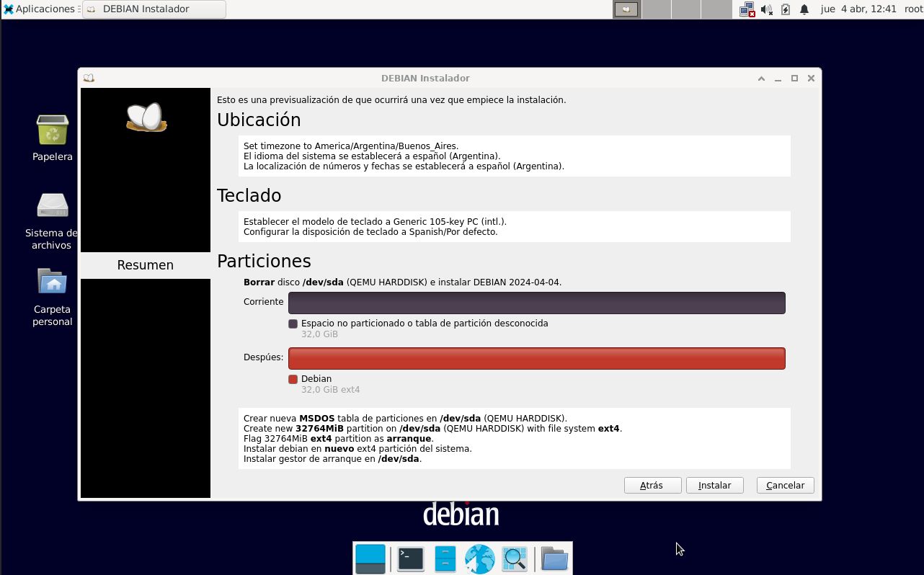Open the web browser globe icon
The height and width of the screenshot is (575, 924).
click(479, 558)
